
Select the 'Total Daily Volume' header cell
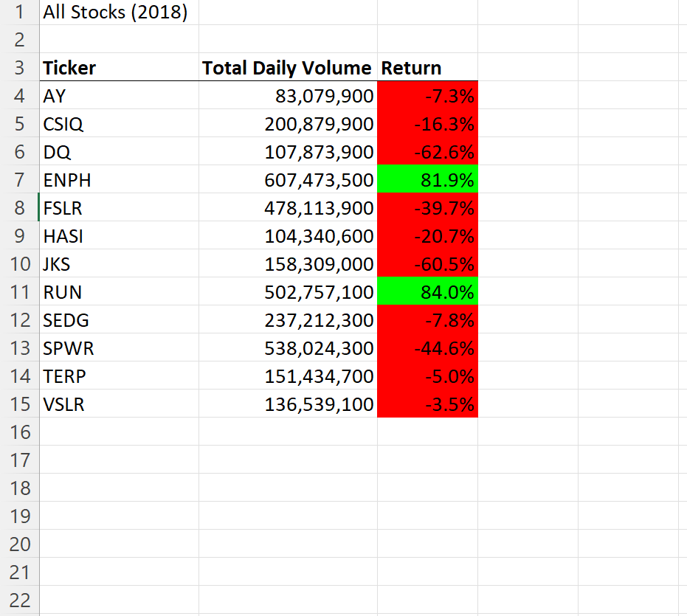pos(287,68)
